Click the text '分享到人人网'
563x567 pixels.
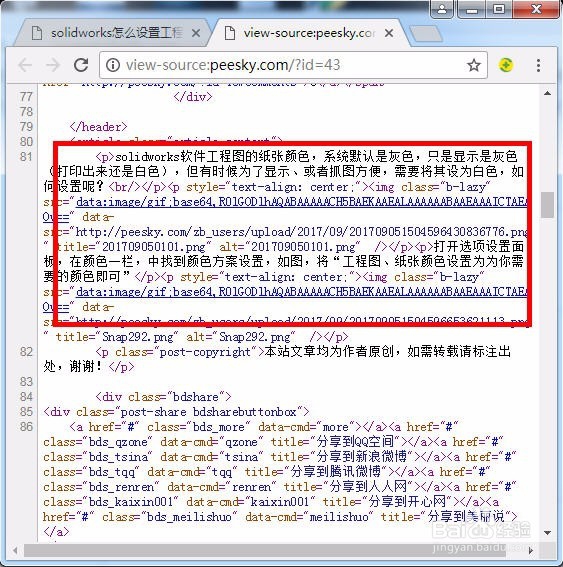click(368, 487)
